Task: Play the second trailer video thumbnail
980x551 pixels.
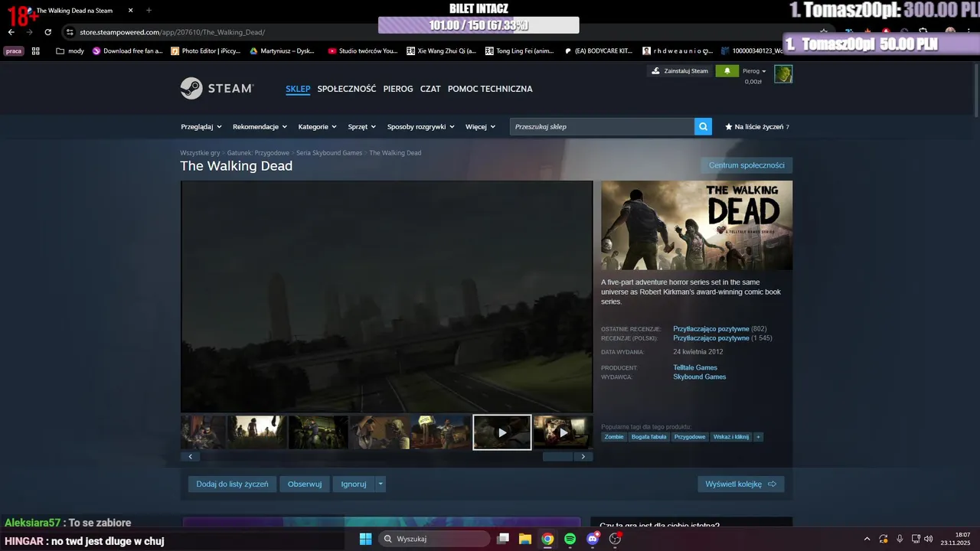Action: pyautogui.click(x=563, y=432)
